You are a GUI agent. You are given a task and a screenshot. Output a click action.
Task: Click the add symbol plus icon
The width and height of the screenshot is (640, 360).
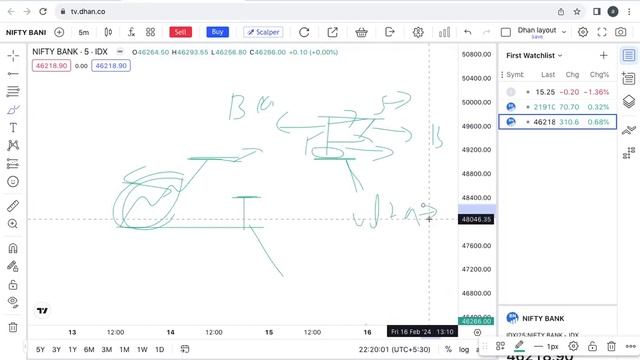click(x=59, y=32)
